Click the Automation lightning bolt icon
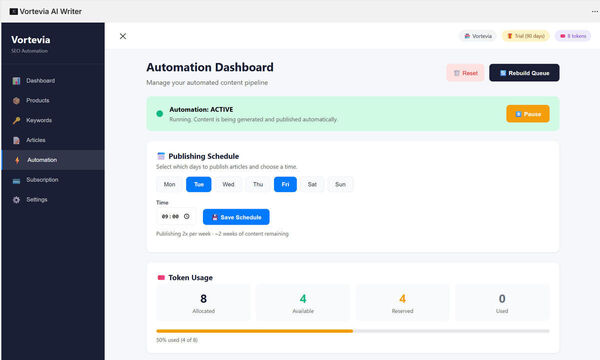This screenshot has width=600, height=360. pos(17,160)
